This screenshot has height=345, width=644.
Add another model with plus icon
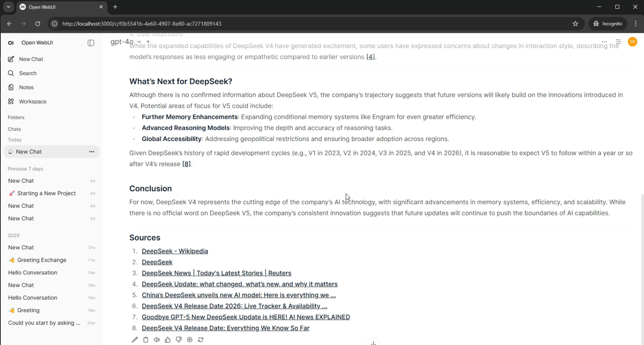pos(148,42)
